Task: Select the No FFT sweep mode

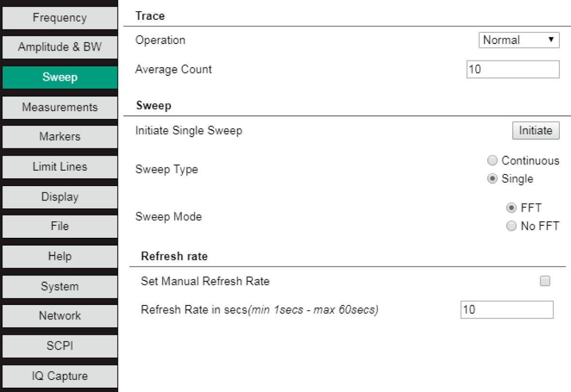Action: (511, 226)
